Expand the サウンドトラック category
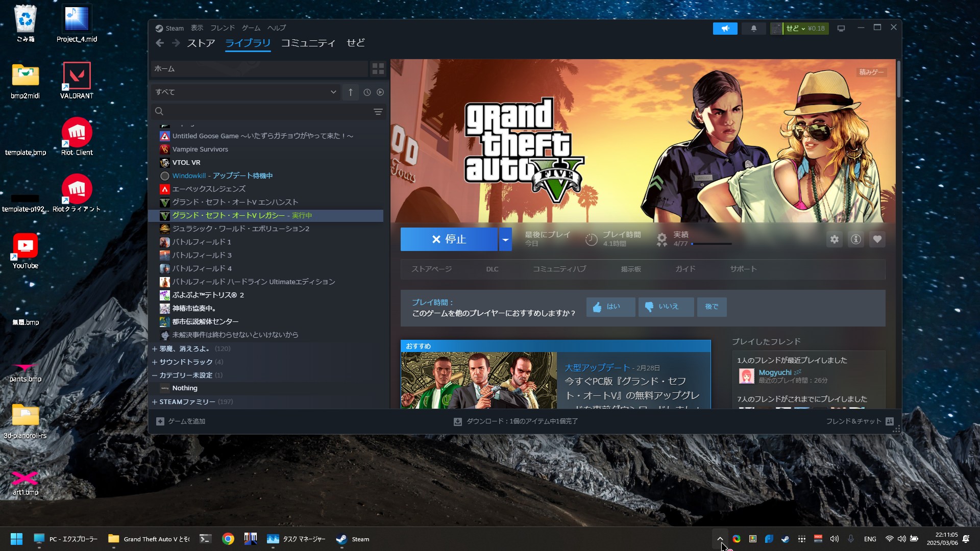The width and height of the screenshot is (980, 551). [186, 362]
